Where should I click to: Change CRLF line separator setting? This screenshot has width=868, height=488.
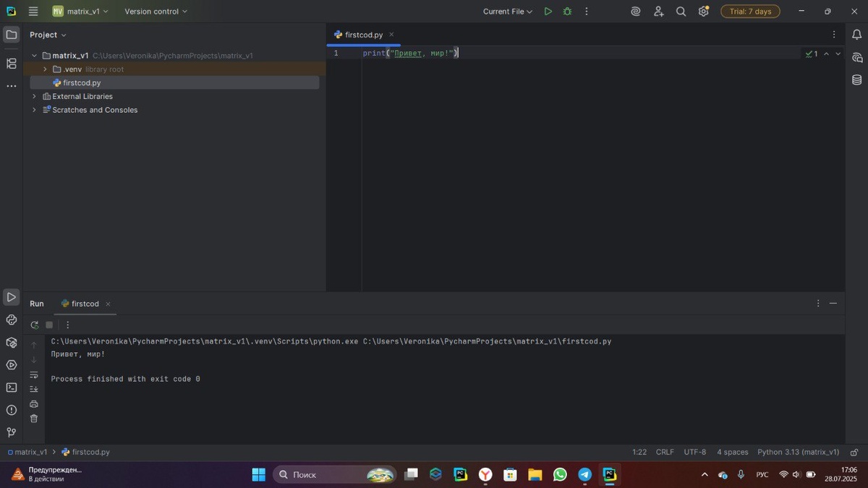pos(665,452)
